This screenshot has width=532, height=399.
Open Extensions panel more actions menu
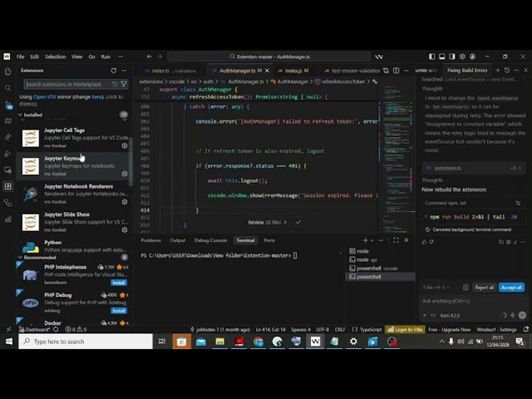(x=124, y=71)
